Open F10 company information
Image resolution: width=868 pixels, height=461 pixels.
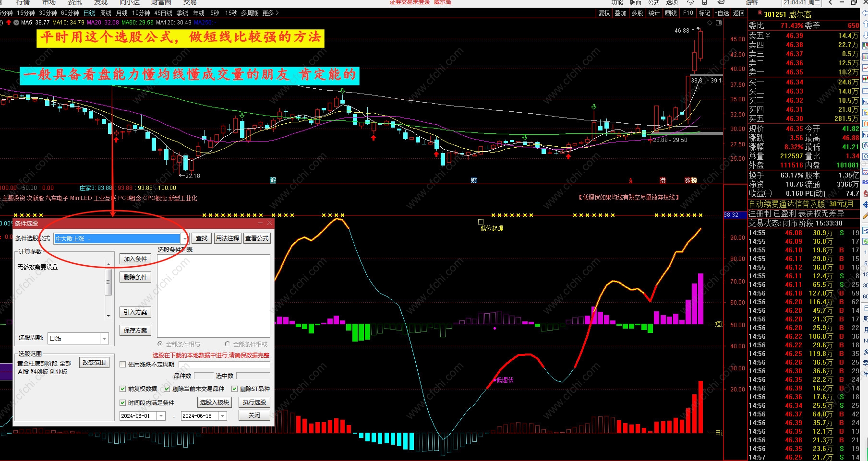688,13
